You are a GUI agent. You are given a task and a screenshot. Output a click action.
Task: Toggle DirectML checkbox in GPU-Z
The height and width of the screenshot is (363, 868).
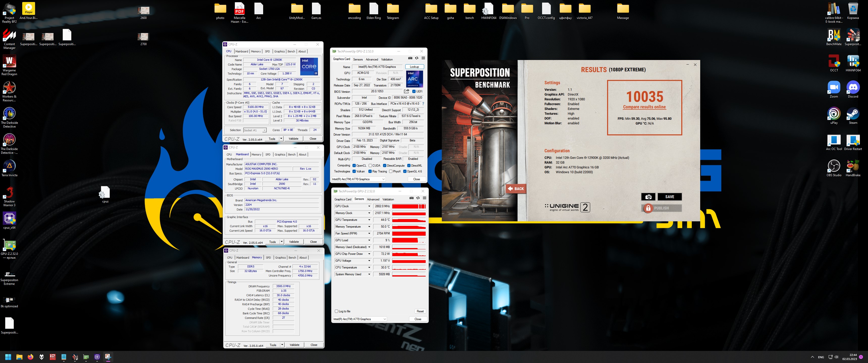[409, 166]
